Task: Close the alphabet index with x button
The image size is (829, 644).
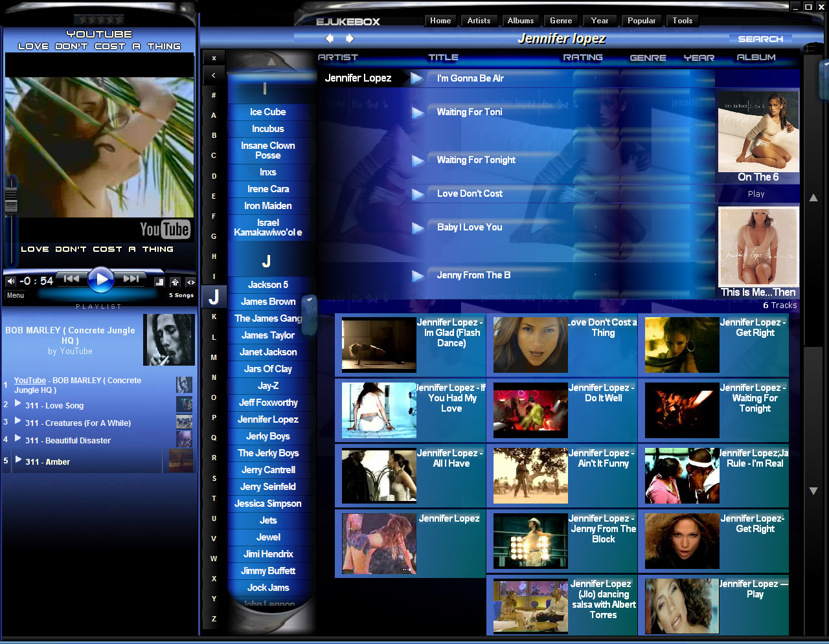Action: (214, 58)
